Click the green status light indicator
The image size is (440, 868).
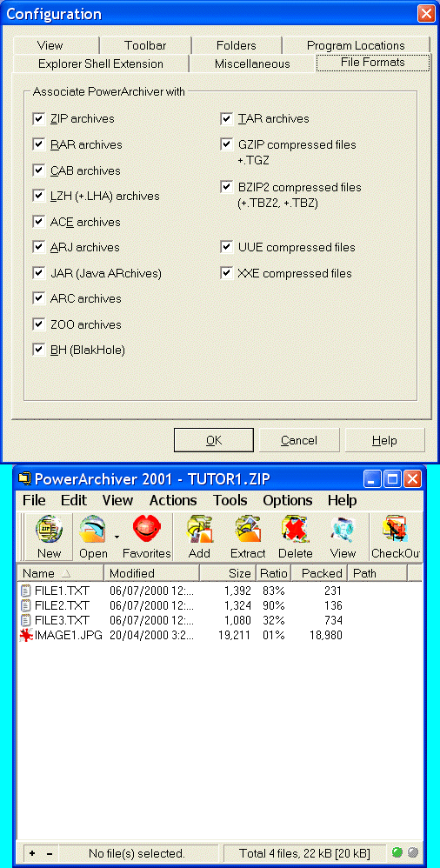pos(397,852)
